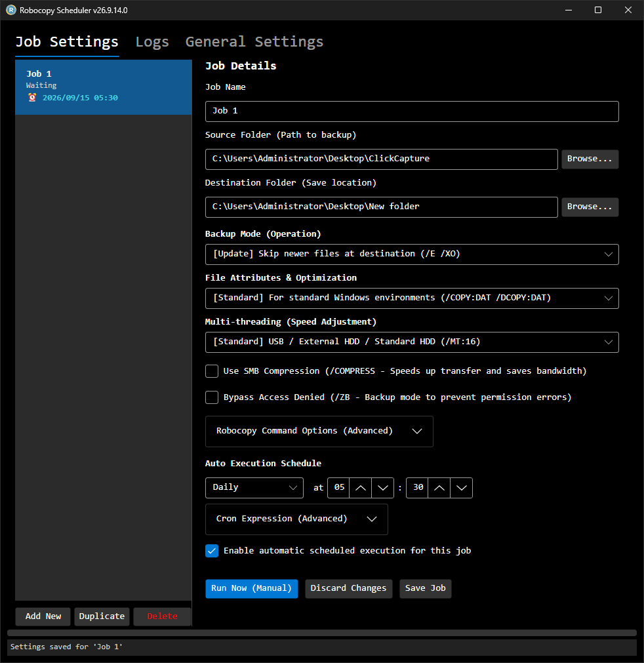The width and height of the screenshot is (644, 663).
Task: Browse for the Destination Folder
Action: [590, 207]
